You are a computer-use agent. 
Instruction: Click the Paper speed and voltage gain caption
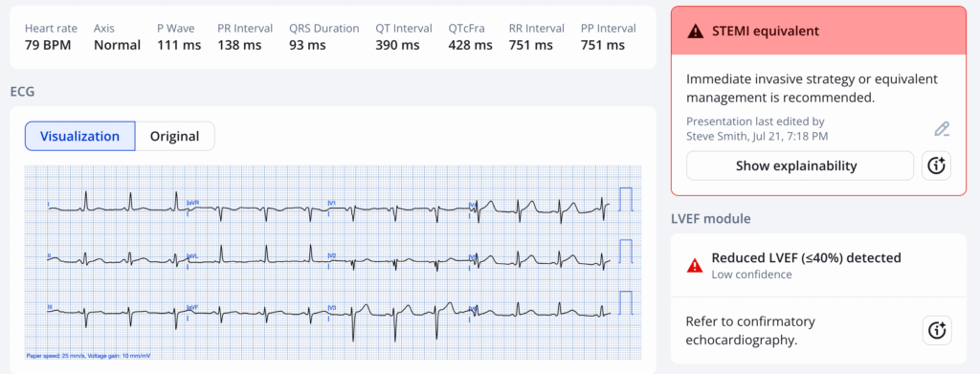coord(88,356)
